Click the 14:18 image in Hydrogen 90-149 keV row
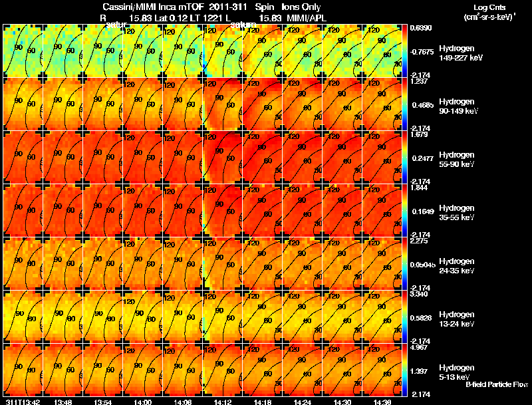This screenshot has width=532, height=405. tap(262, 104)
